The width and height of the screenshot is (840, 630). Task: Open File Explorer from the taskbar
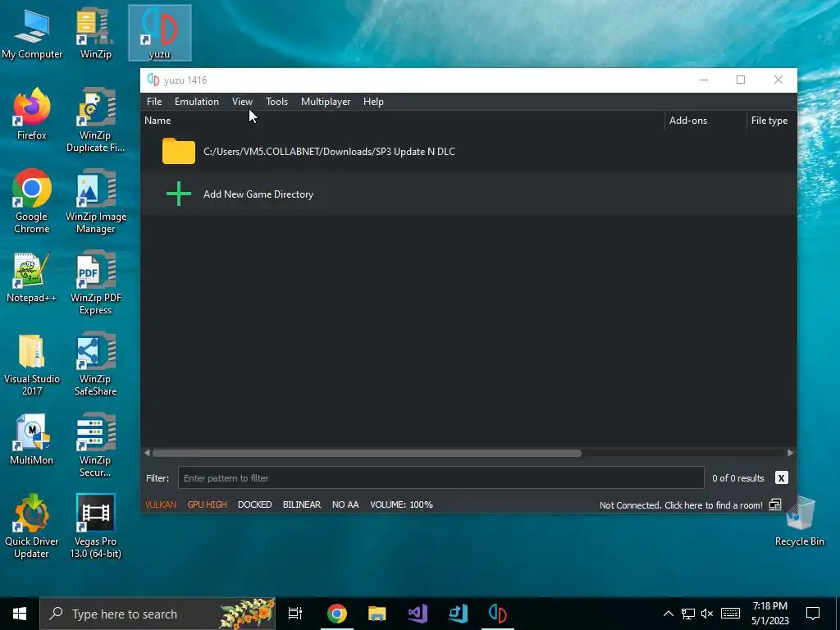(x=377, y=614)
